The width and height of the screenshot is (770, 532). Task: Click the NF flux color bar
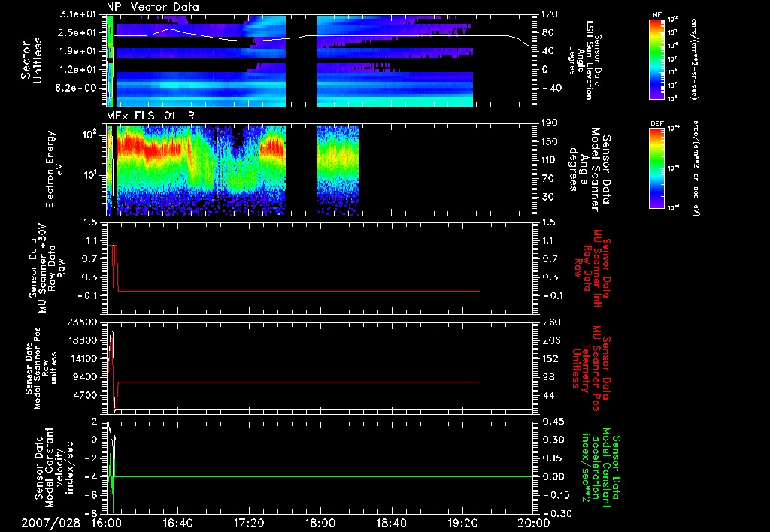tap(656, 59)
